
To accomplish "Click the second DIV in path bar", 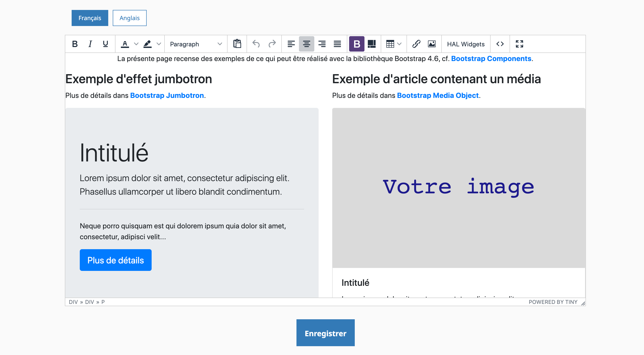I will point(89,302).
